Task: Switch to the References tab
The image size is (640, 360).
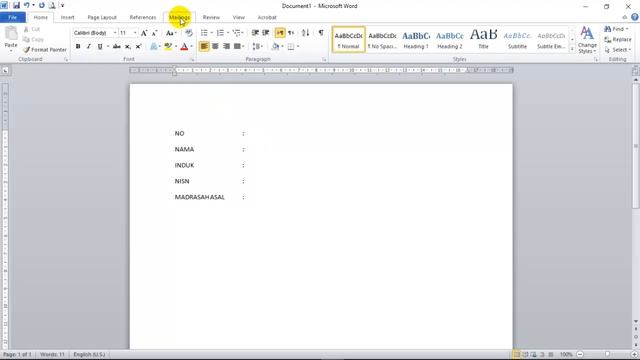Action: coord(143,17)
